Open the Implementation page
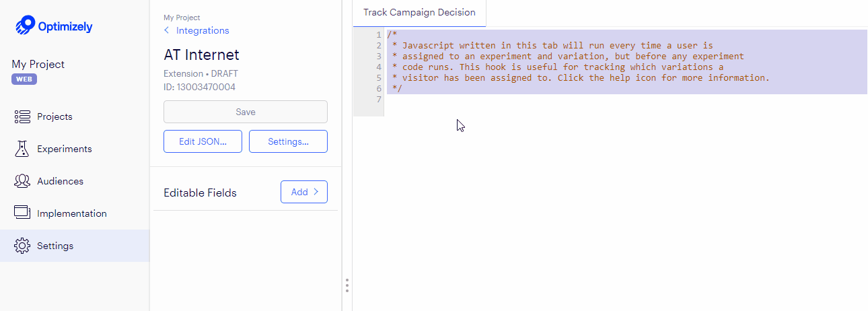Image resolution: width=868 pixels, height=311 pixels. click(x=71, y=213)
